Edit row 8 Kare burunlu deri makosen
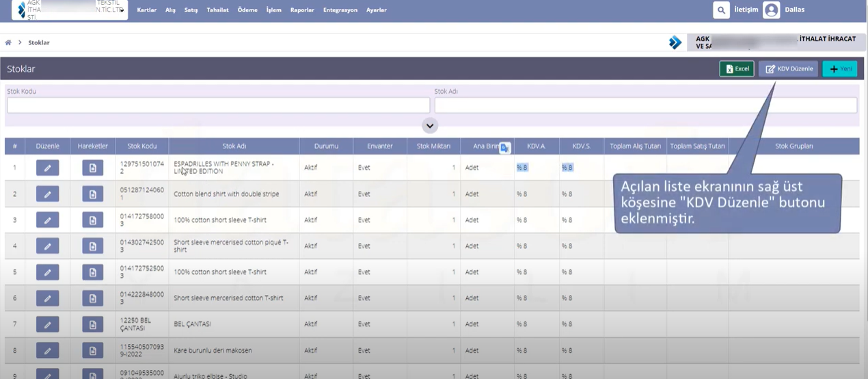 pos(47,350)
